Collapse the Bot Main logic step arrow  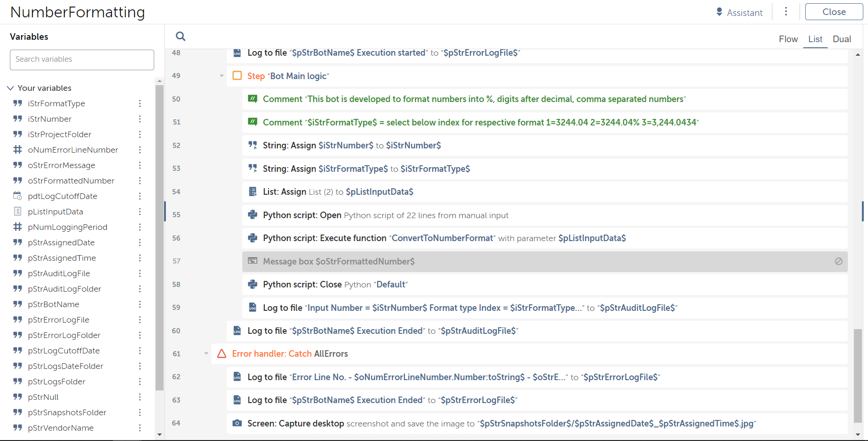(222, 76)
